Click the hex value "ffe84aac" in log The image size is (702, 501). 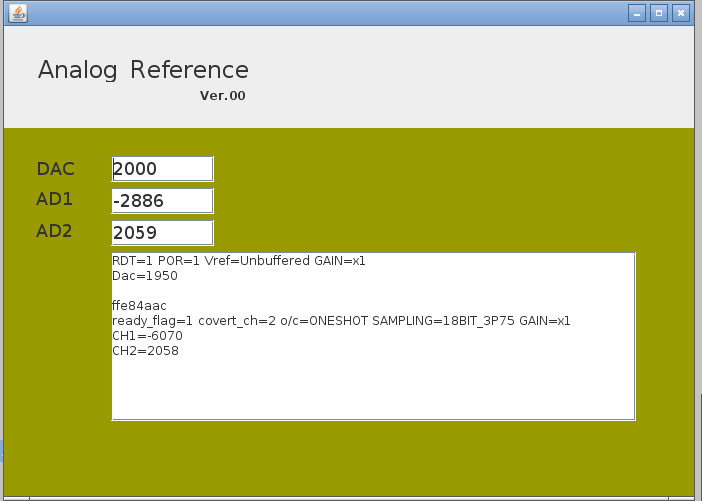pyautogui.click(x=139, y=306)
